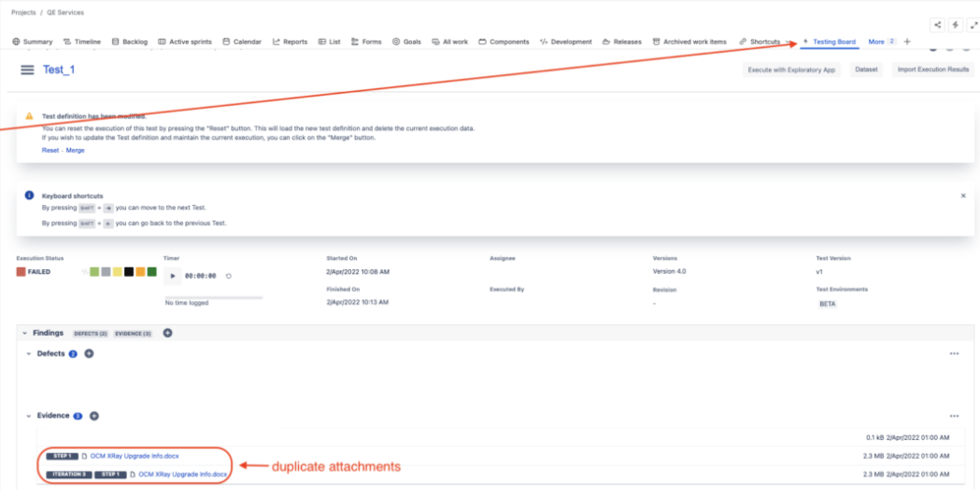Open the Reports tab
Screen dimensions: 980x490
pyautogui.click(x=290, y=42)
